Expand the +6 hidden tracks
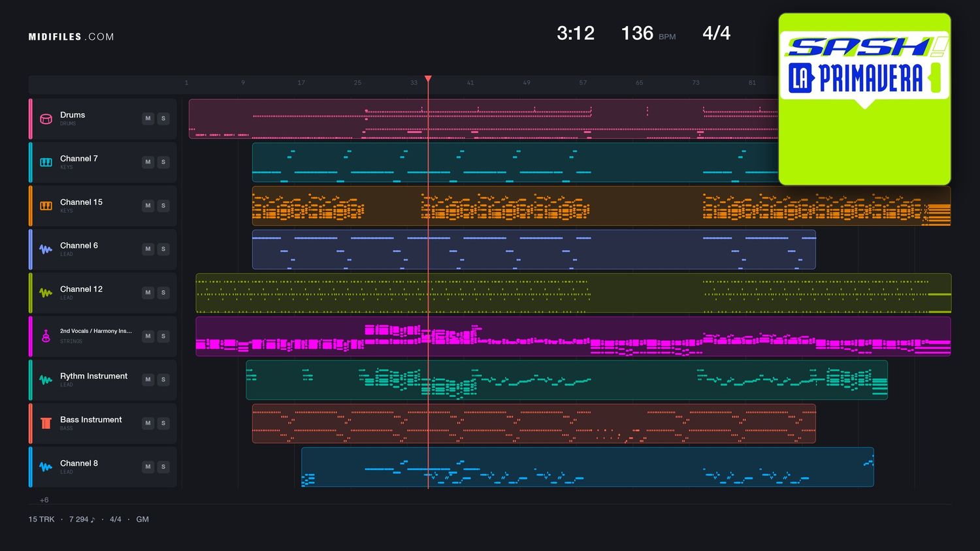 click(44, 500)
